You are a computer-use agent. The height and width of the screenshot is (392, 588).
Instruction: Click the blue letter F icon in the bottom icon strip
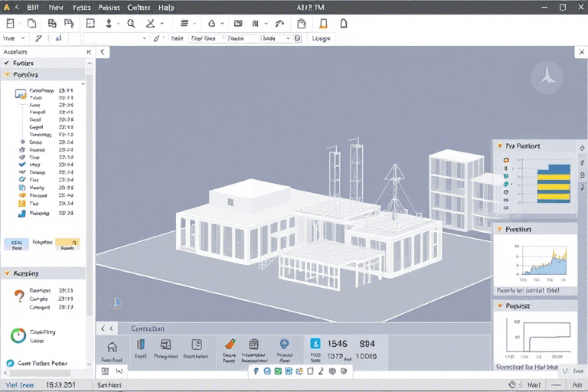coord(256,371)
